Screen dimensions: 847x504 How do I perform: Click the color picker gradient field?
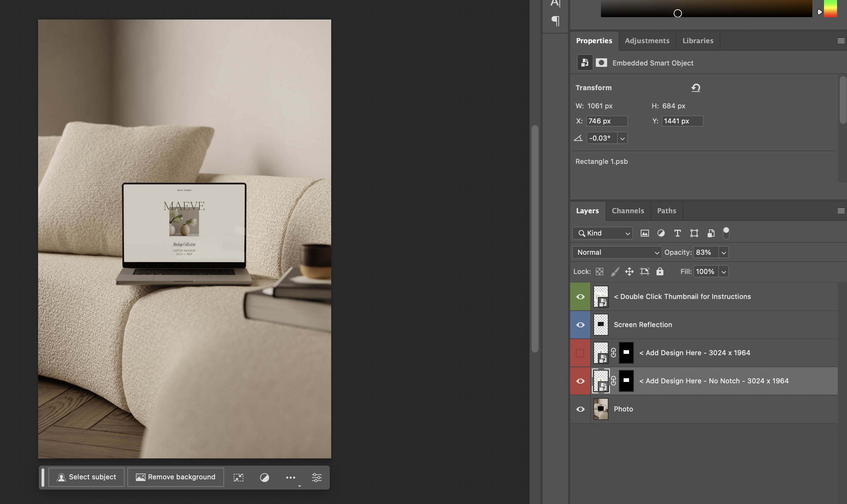pos(706,9)
